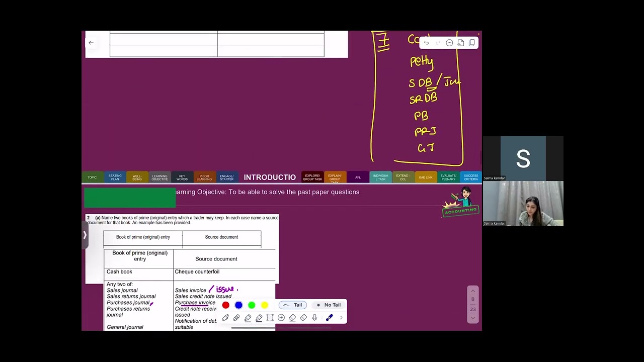Open the pages overview icon
Image resolution: width=644 pixels, height=362 pixels.
[472, 43]
